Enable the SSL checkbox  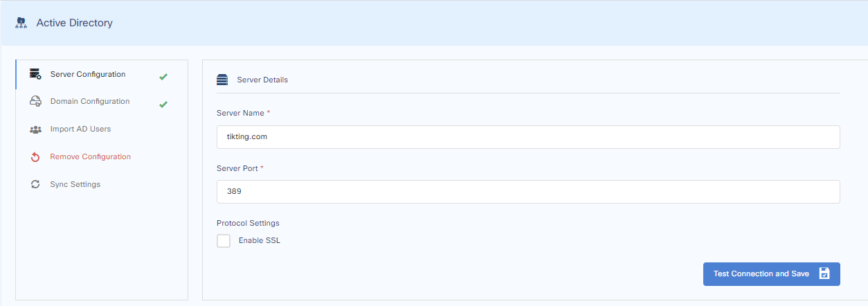(224, 241)
